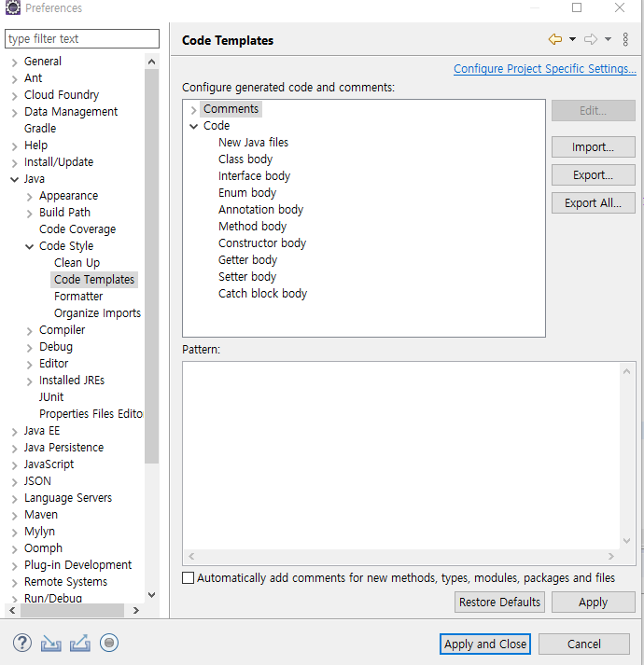The image size is (644, 665).
Task: Select the Gradle preferences entry
Action: [40, 128]
